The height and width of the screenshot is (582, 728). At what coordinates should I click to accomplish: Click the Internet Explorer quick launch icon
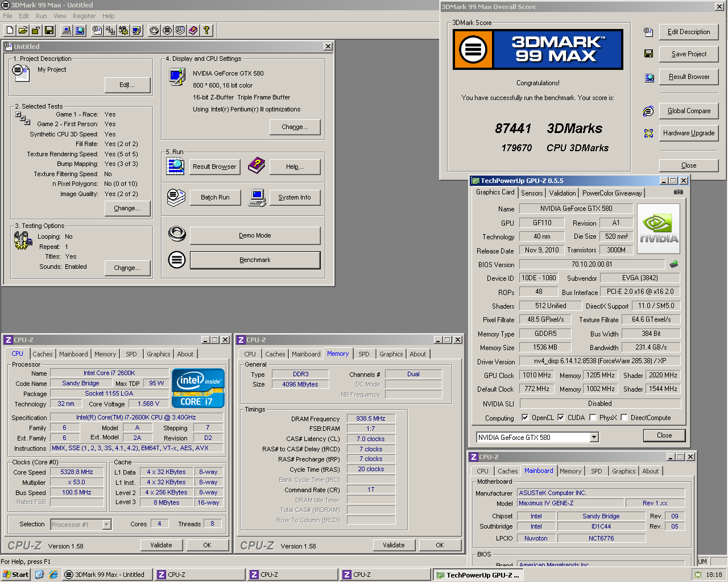(x=53, y=575)
